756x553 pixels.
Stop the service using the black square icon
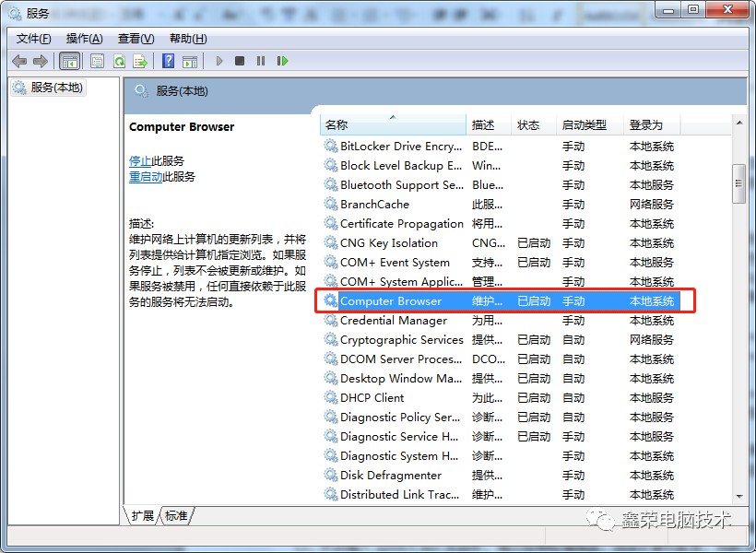coord(240,61)
